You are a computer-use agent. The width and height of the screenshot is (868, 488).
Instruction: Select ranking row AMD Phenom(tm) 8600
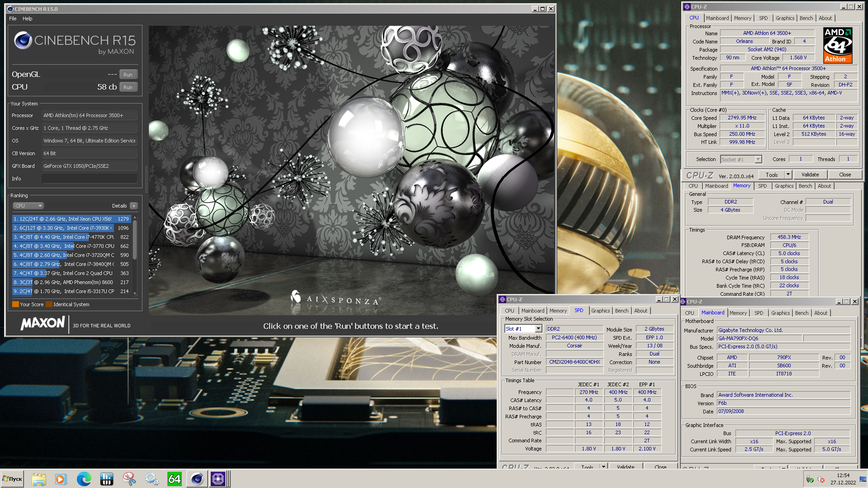[x=71, y=282]
